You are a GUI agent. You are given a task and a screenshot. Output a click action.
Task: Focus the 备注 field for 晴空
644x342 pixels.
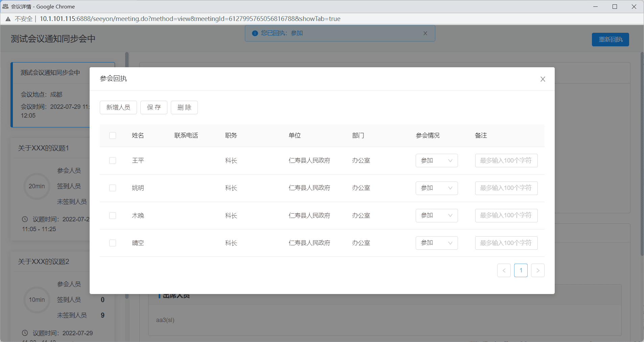pos(506,243)
